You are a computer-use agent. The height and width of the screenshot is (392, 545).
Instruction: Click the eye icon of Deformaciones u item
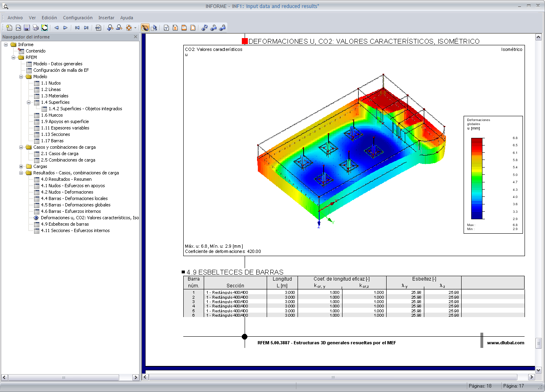(36, 218)
